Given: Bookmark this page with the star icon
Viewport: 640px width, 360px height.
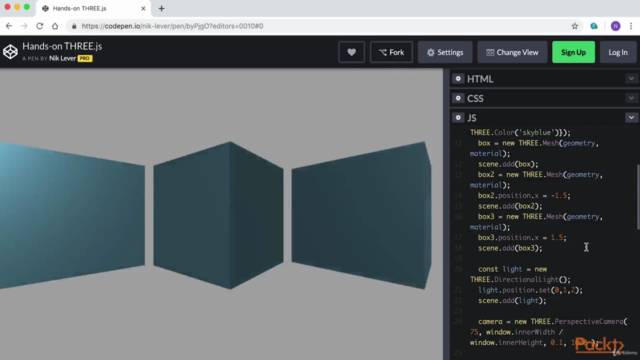Looking at the screenshot, I should [x=575, y=26].
